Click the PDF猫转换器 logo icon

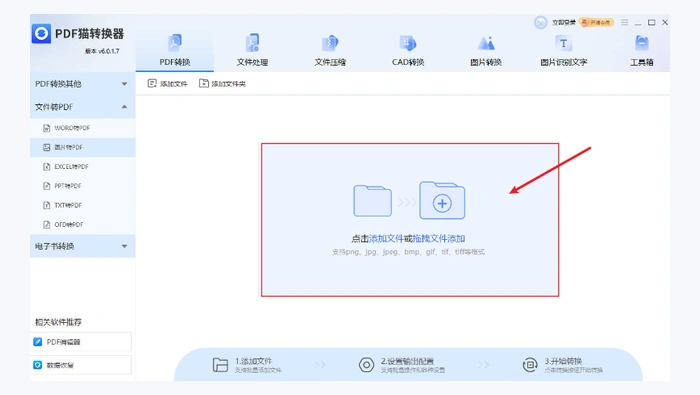click(42, 34)
